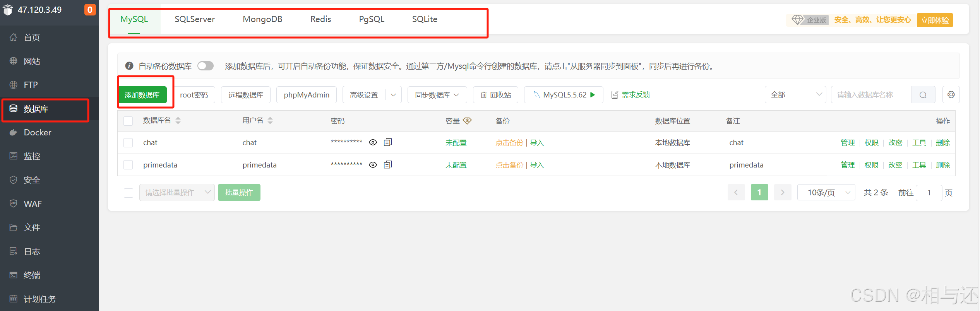Open 终端 terminal page

tap(32, 275)
